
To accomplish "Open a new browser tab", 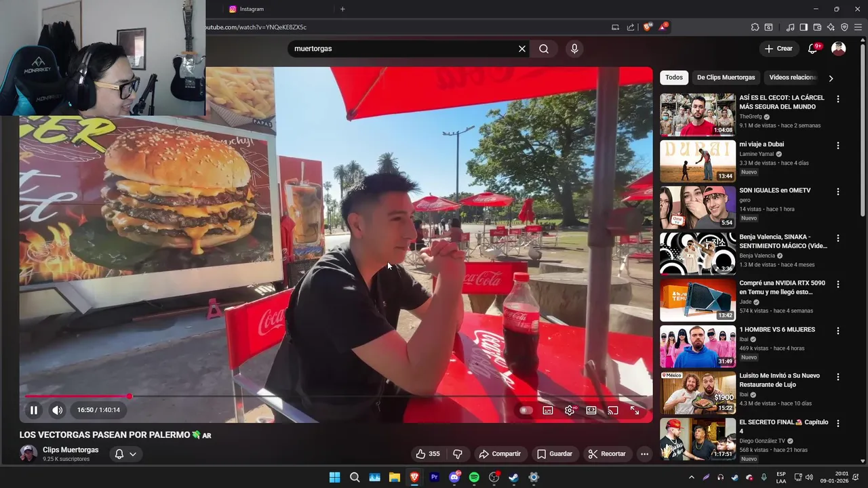I will tap(342, 9).
